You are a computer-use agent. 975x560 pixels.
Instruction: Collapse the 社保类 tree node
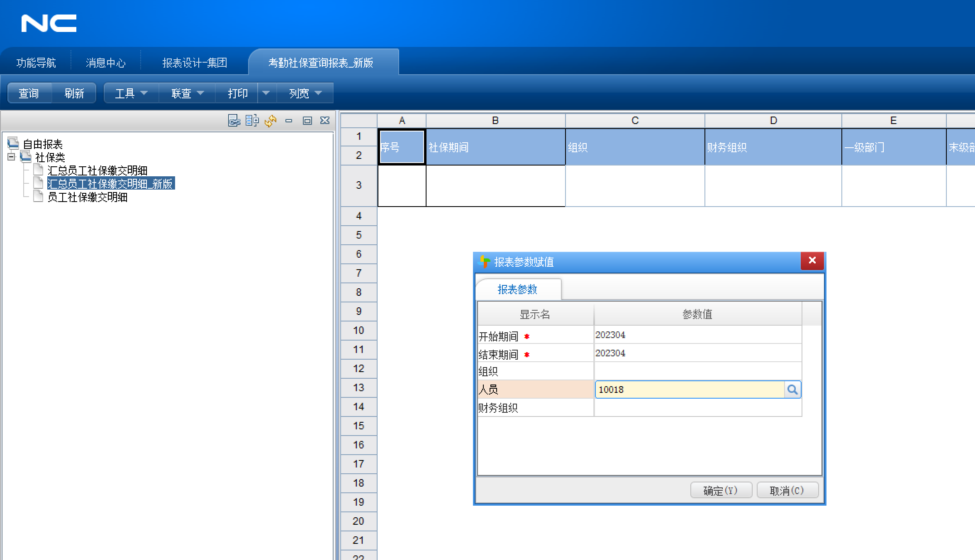pyautogui.click(x=12, y=157)
